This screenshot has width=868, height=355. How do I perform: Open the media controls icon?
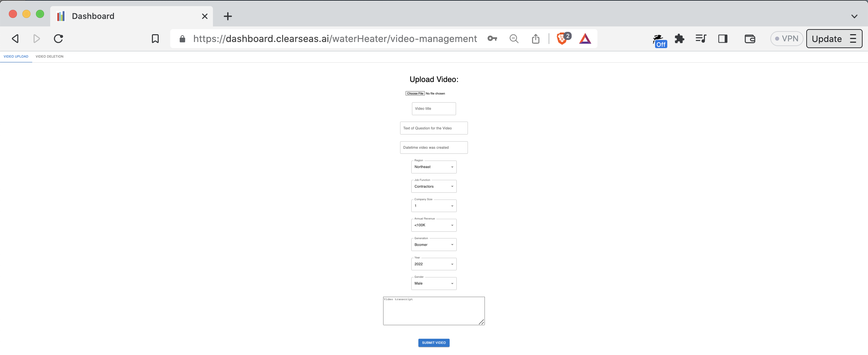point(701,38)
